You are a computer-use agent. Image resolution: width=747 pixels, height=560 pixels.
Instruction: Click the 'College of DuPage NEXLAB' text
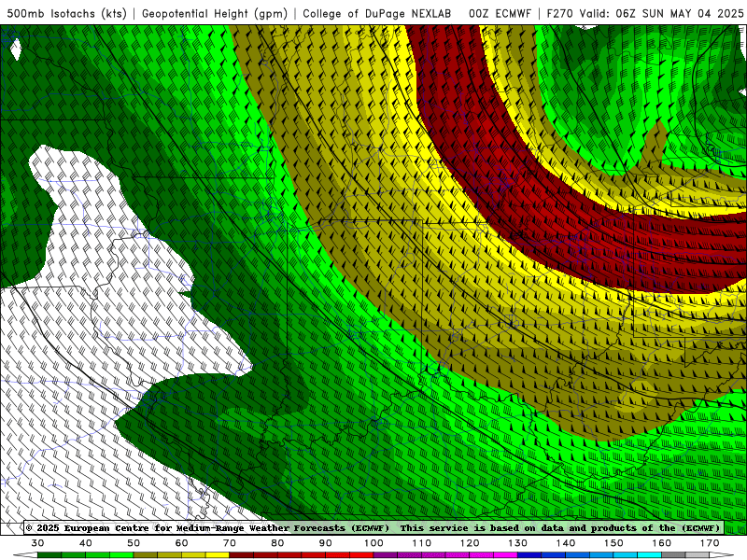click(x=377, y=13)
